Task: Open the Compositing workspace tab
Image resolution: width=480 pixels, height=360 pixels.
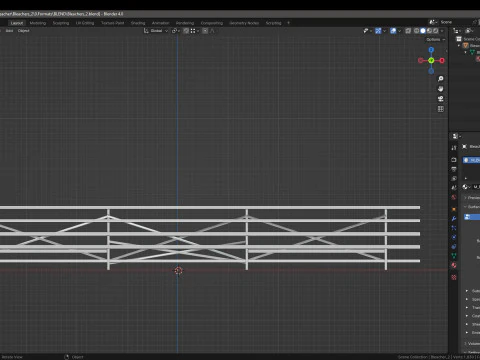Action: click(x=212, y=23)
